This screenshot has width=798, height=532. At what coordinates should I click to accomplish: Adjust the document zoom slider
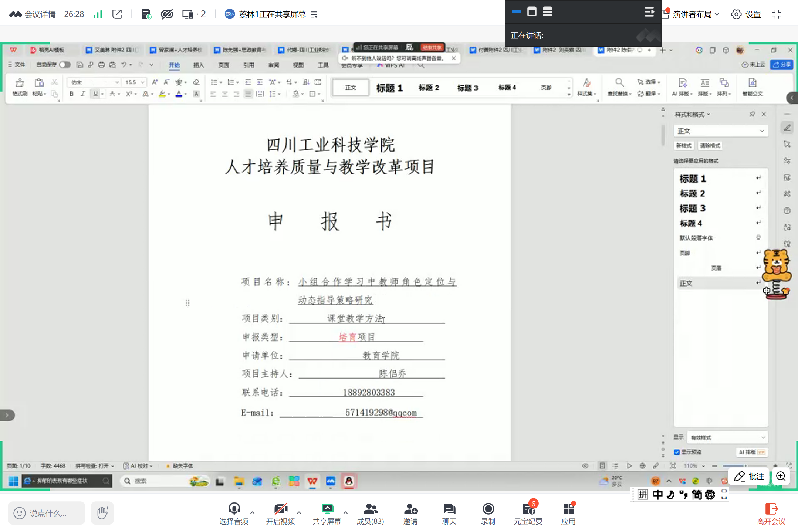coord(745,466)
